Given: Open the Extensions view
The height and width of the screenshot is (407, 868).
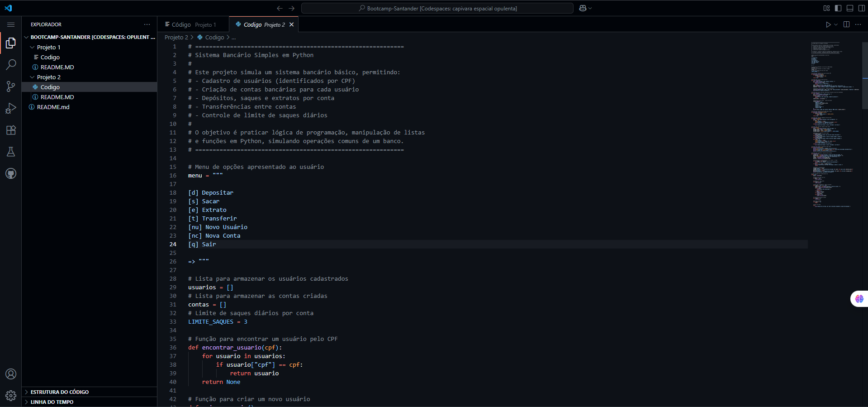Looking at the screenshot, I should (11, 130).
